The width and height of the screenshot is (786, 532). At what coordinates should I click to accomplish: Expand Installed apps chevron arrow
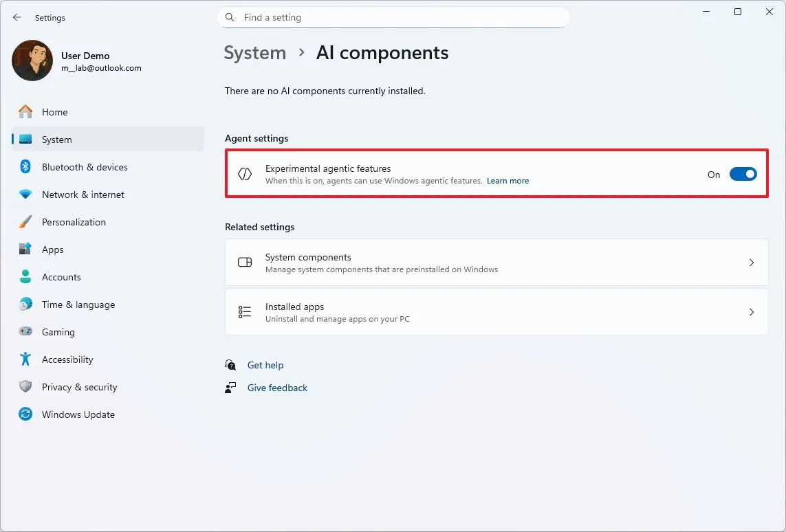[751, 312]
